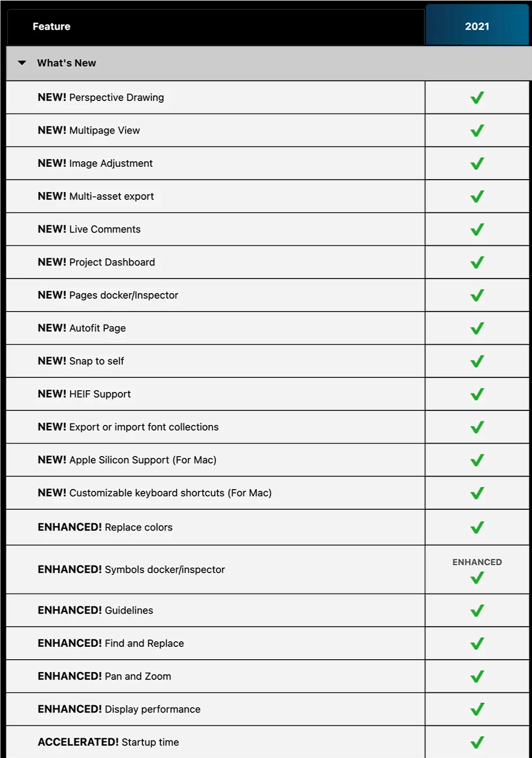Click the green checkmark for Multipage View
Image resolution: width=532 pixels, height=758 pixels.
[477, 131]
